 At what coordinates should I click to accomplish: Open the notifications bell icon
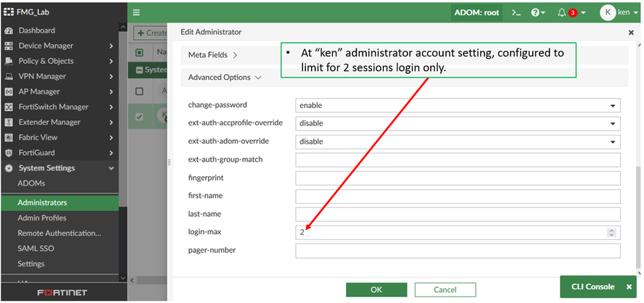click(562, 12)
